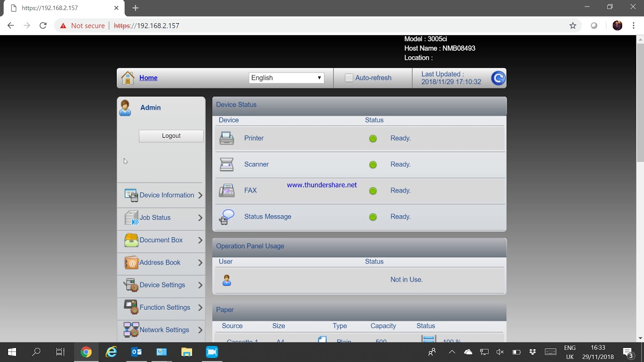Click the Logout button
The height and width of the screenshot is (362, 644).
point(171,136)
